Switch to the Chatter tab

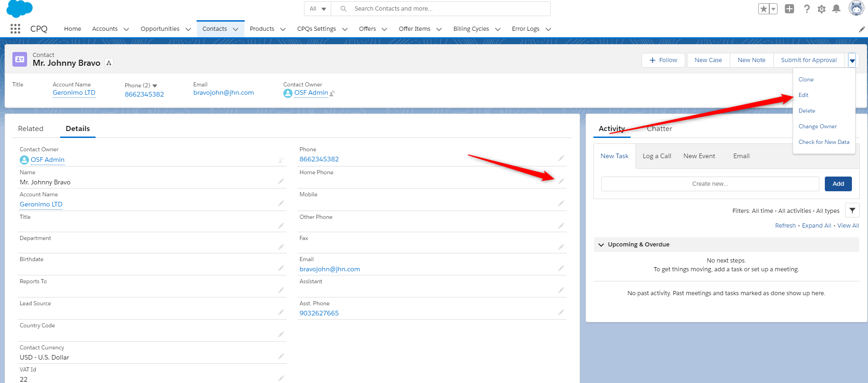tap(659, 129)
